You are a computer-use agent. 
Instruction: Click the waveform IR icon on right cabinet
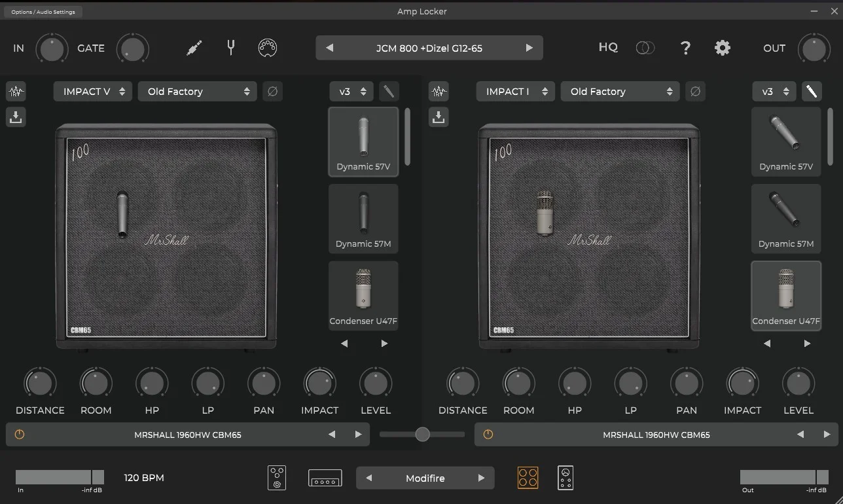pyautogui.click(x=439, y=91)
